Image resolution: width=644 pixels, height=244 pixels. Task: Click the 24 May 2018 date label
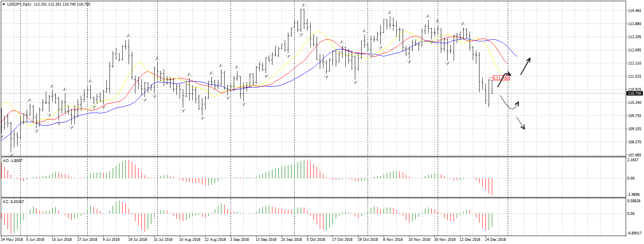coord(12,240)
